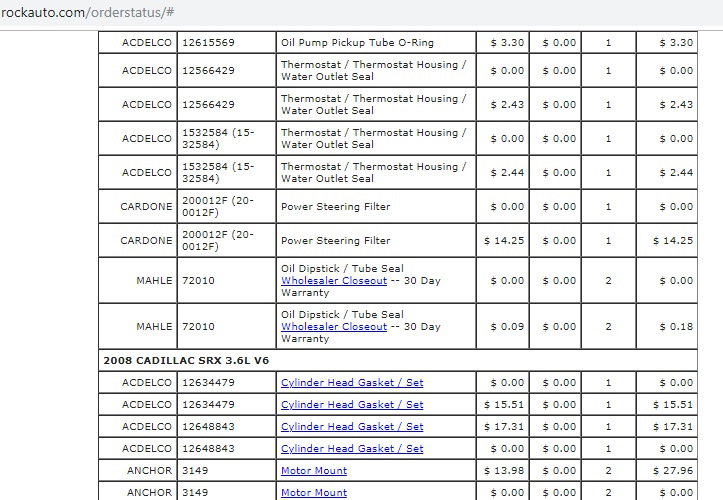Select the '$ 13.98' price cell
723x500 pixels.
click(504, 470)
